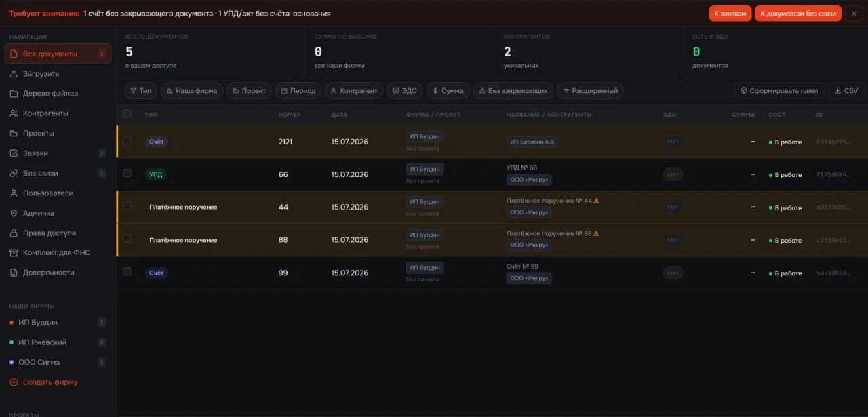Open the Контрагенты section

click(58, 113)
